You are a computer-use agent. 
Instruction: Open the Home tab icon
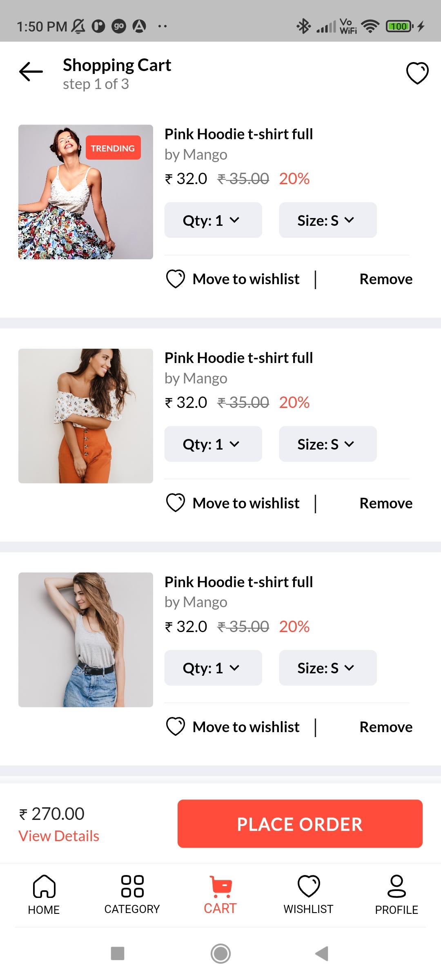[44, 886]
